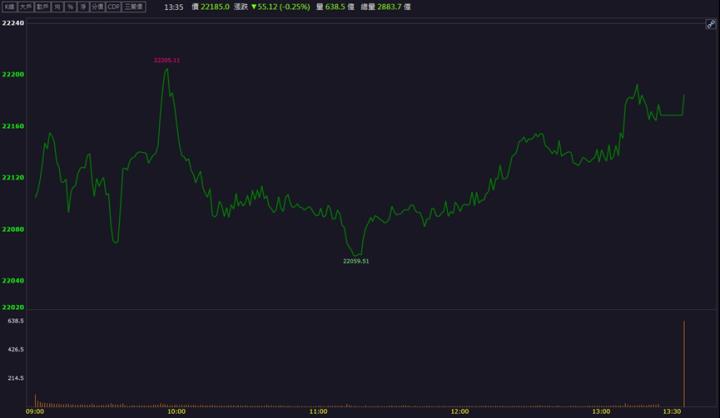720x418 pixels.
Task: Switch to the K線 candlestick view button
Action: [x=10, y=7]
